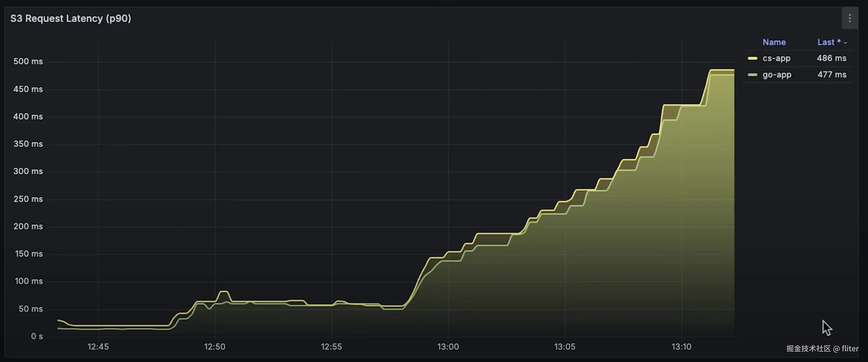This screenshot has height=362, width=868.
Task: Click the 250 ms y-axis label
Action: (x=28, y=199)
